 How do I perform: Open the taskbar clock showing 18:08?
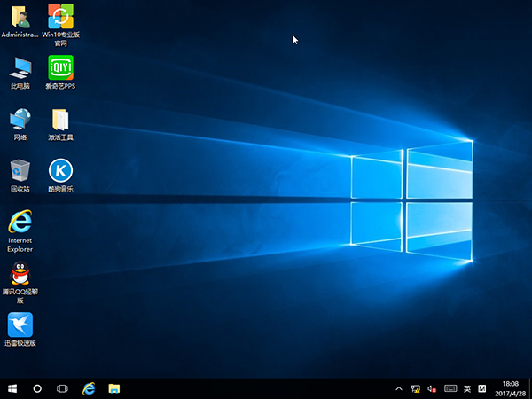[511, 388]
